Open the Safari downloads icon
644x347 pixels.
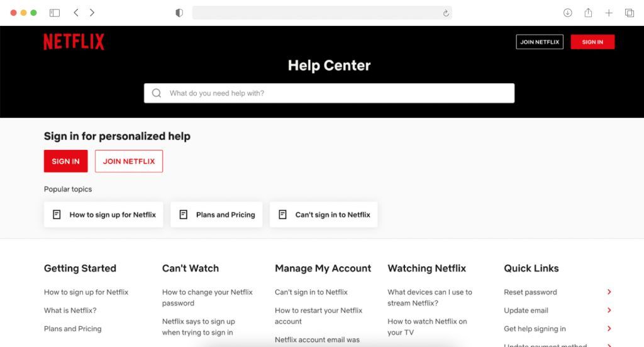coord(568,13)
